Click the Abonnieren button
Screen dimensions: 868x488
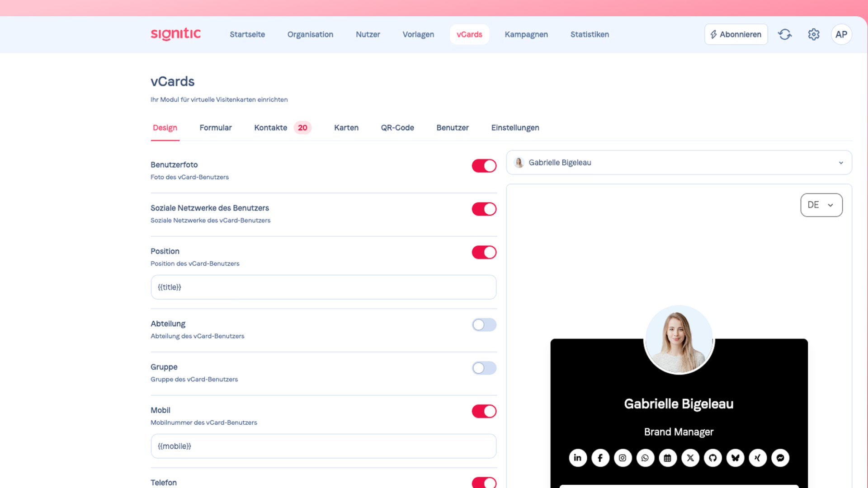[x=736, y=34]
